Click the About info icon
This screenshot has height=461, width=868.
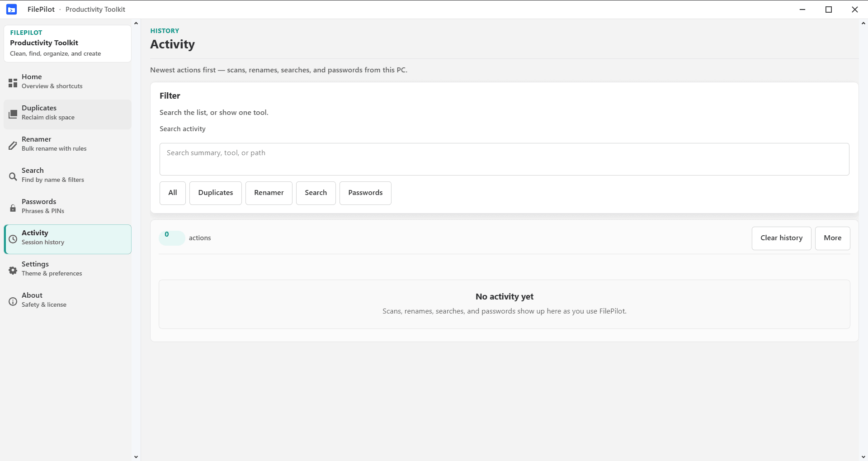13,302
